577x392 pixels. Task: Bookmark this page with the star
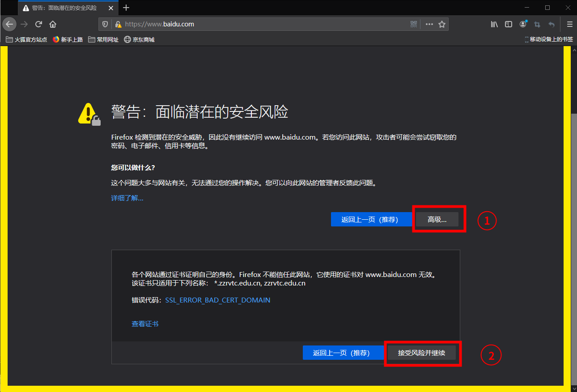point(442,24)
